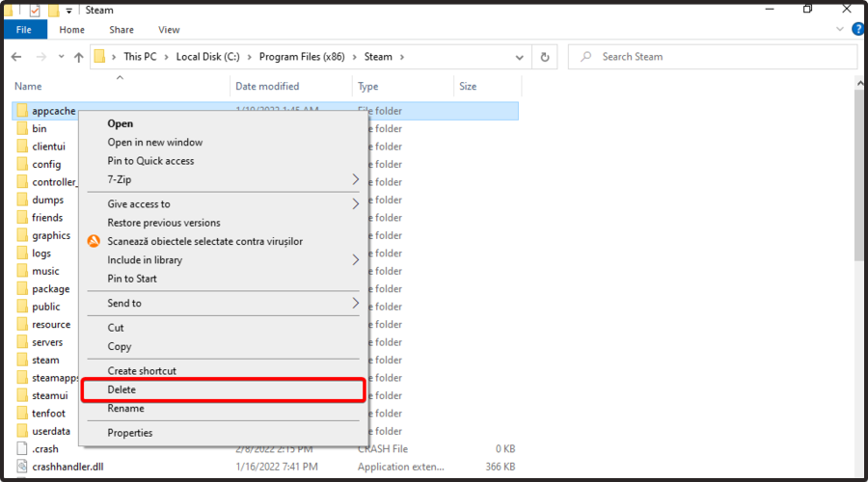Viewport: 868px width, 482px height.
Task: Expand the Give access to submenu
Action: [224, 204]
